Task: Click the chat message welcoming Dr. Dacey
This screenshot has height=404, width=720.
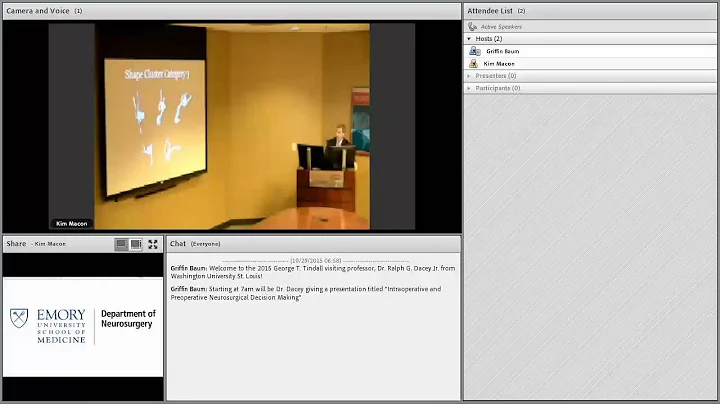Action: (313, 272)
